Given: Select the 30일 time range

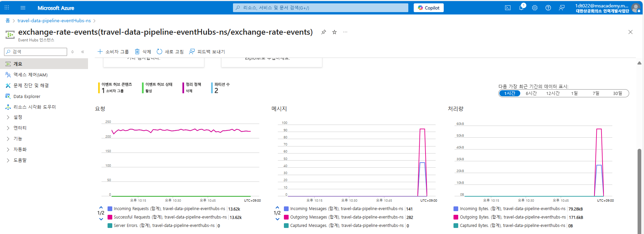Looking at the screenshot, I should [617, 93].
